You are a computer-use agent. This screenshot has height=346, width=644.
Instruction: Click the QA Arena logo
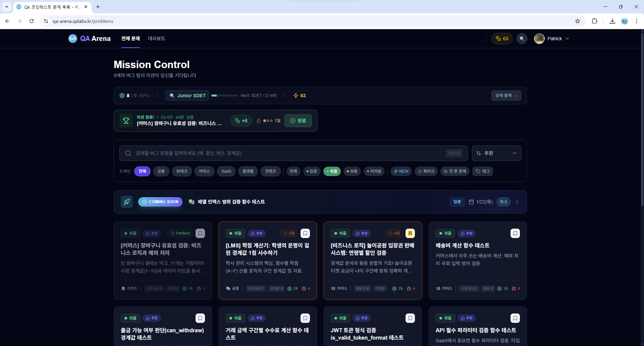pos(89,39)
